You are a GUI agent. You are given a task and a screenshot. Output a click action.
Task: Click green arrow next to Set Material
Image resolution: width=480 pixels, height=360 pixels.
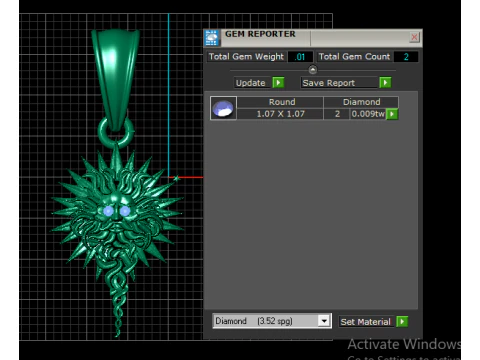[x=402, y=322]
